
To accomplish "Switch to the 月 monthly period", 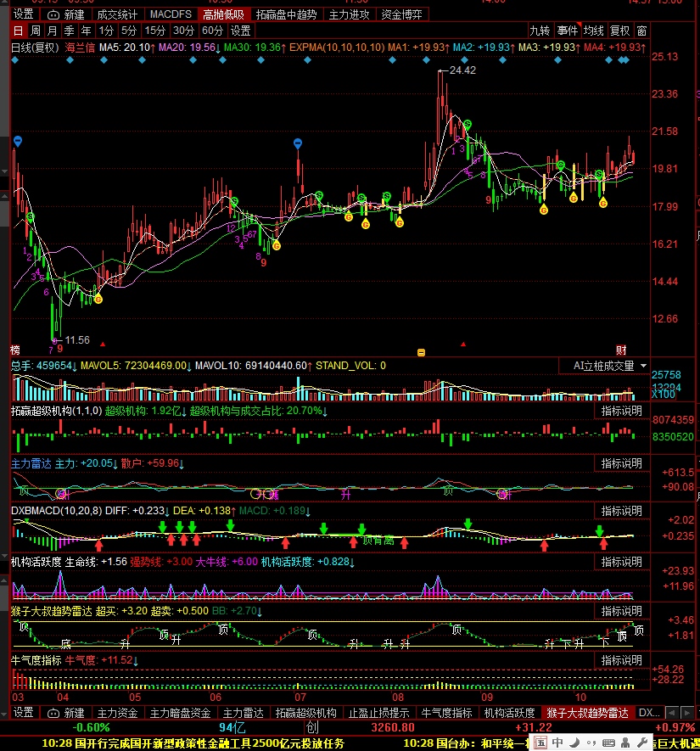I will [53, 31].
